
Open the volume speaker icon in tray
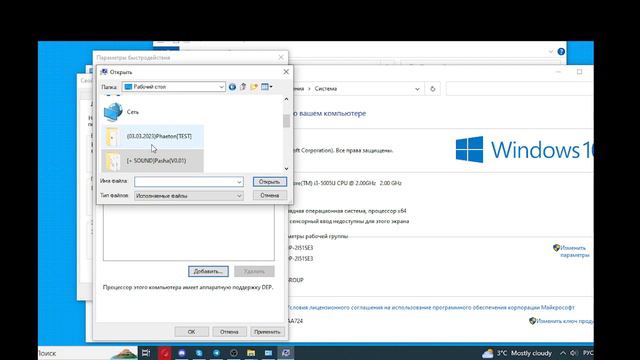[573, 353]
